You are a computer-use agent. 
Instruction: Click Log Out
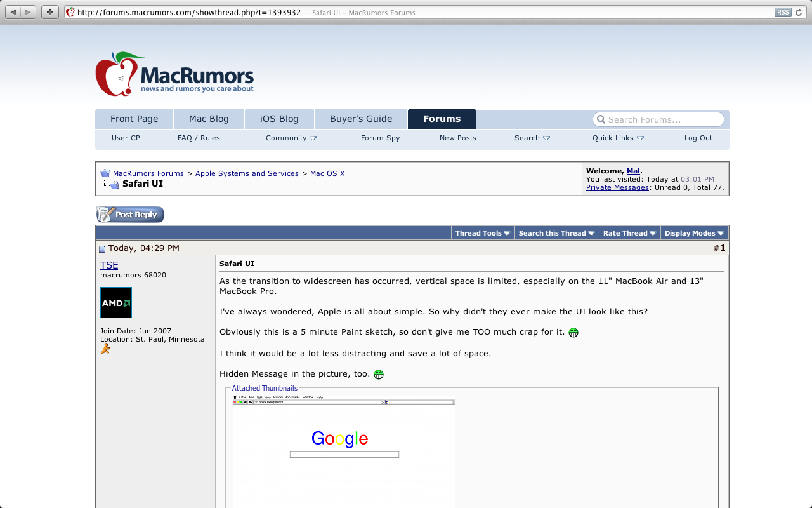tap(698, 138)
